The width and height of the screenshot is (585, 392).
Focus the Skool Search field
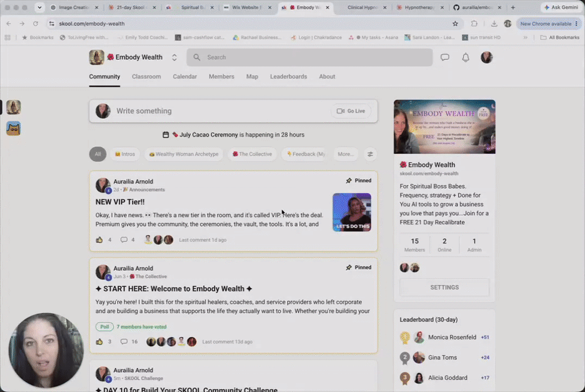(x=309, y=58)
